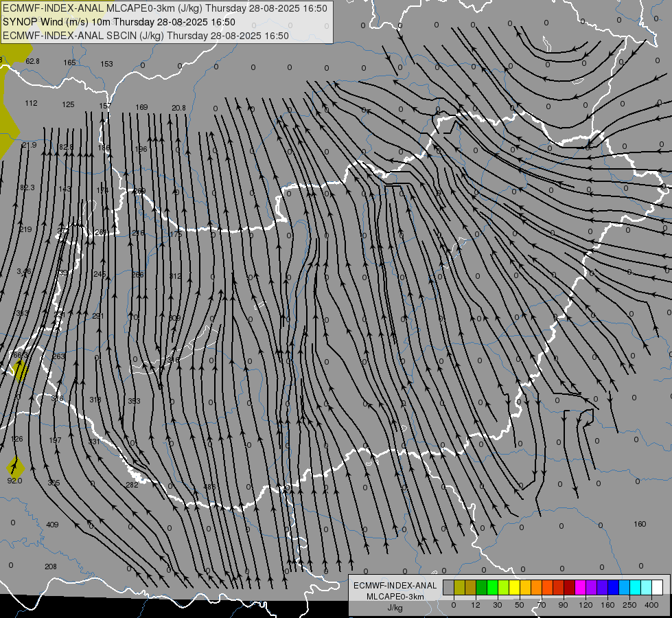Click the legend title ECMWF-INDEX-ANAL

[x=395, y=586]
